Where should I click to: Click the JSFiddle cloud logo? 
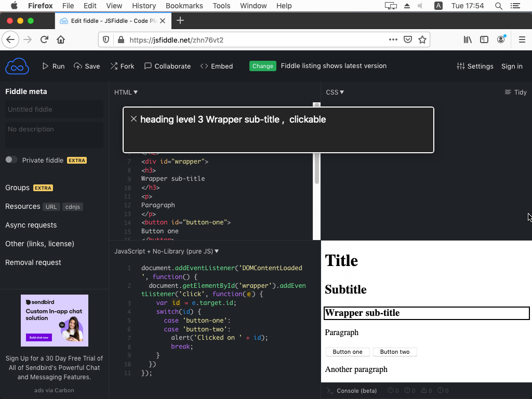[17, 66]
